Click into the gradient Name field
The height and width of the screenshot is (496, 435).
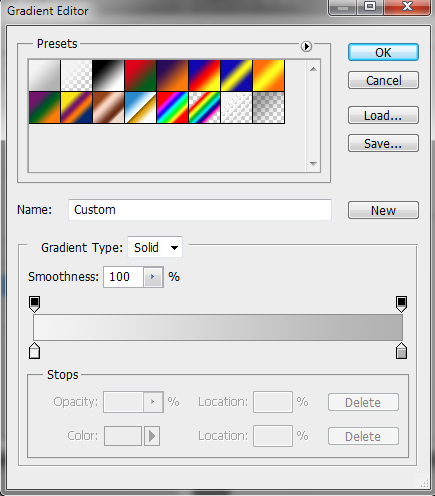pyautogui.click(x=200, y=210)
